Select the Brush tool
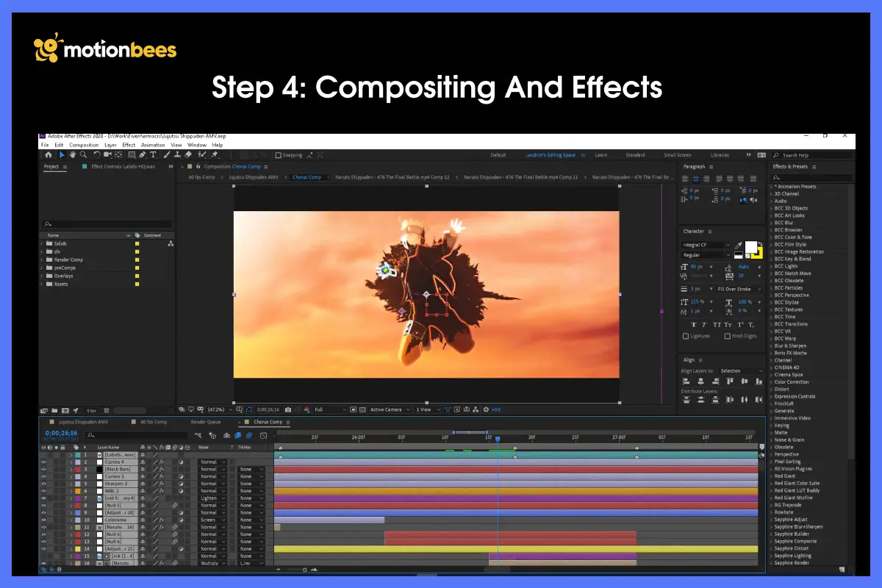Image resolution: width=882 pixels, height=588 pixels. (x=167, y=154)
